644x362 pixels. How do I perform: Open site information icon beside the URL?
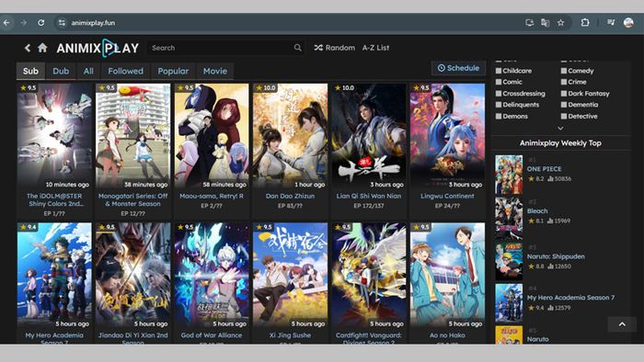[62, 23]
